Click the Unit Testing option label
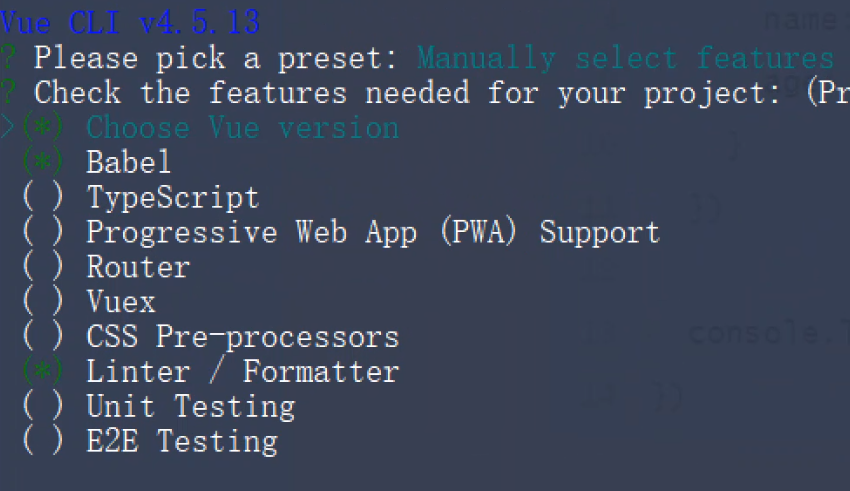The width and height of the screenshot is (850, 491). click(190, 406)
